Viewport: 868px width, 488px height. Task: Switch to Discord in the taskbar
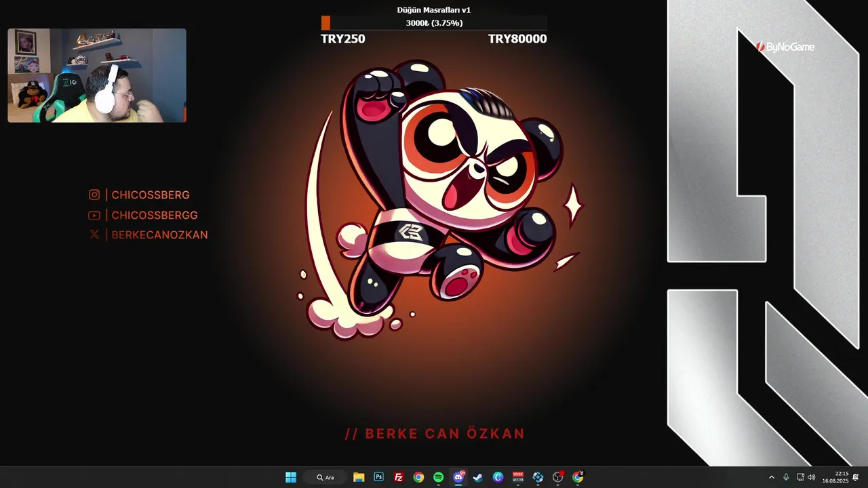coord(458,477)
